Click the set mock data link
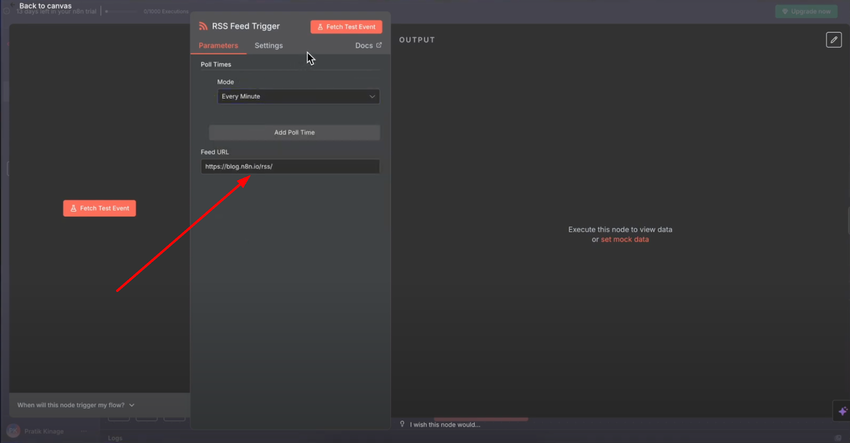 pos(624,239)
